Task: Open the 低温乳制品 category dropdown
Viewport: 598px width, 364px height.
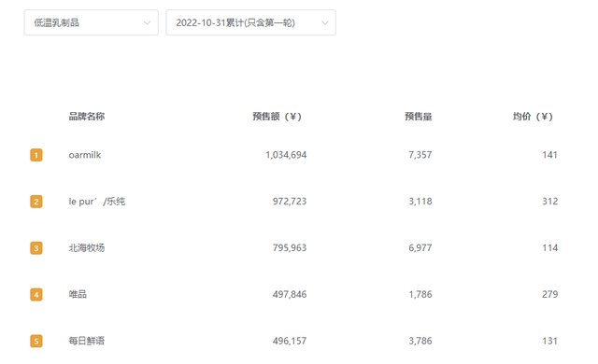Action: point(92,22)
